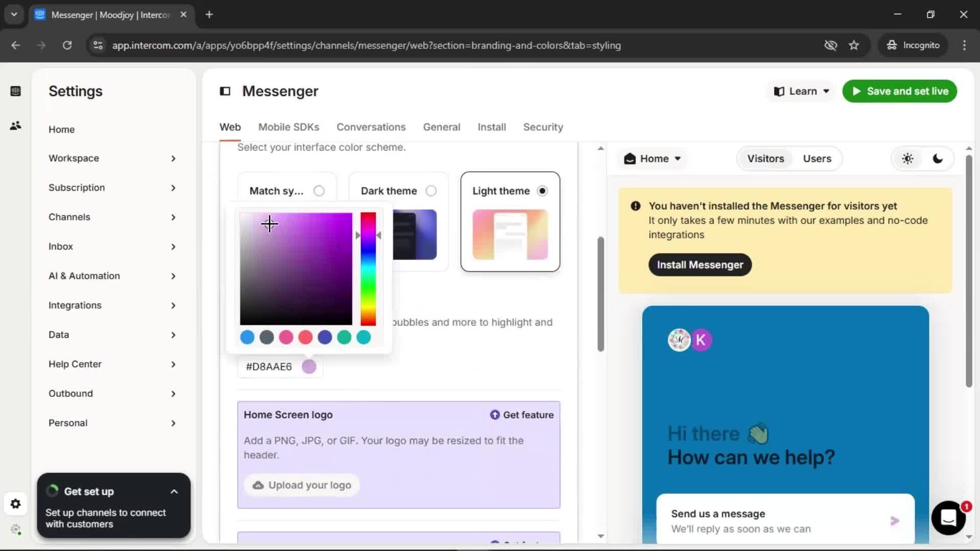Expand the Help Center section
The height and width of the screenshot is (551, 980).
click(112, 364)
